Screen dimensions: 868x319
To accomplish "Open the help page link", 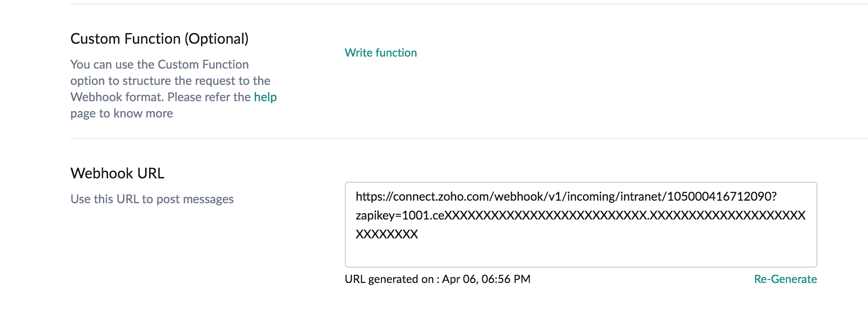I will coord(265,97).
